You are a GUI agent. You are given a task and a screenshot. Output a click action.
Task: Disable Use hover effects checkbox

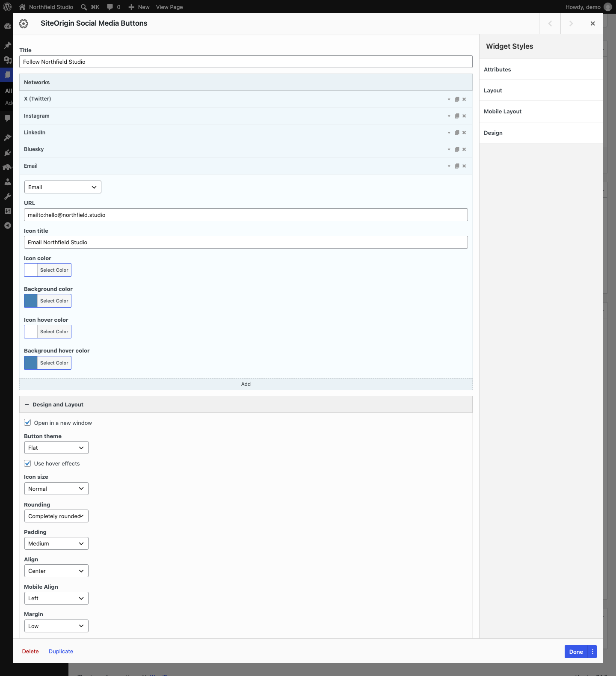(x=28, y=463)
